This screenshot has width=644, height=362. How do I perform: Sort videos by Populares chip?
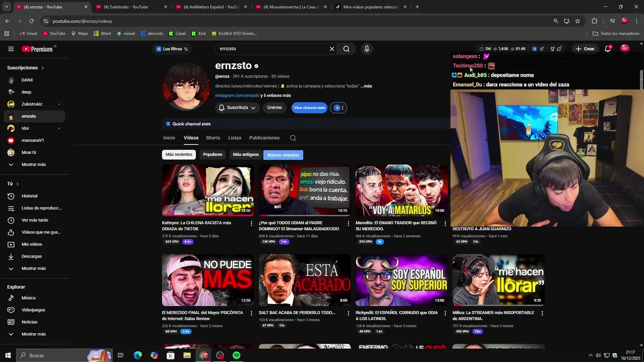pyautogui.click(x=212, y=154)
